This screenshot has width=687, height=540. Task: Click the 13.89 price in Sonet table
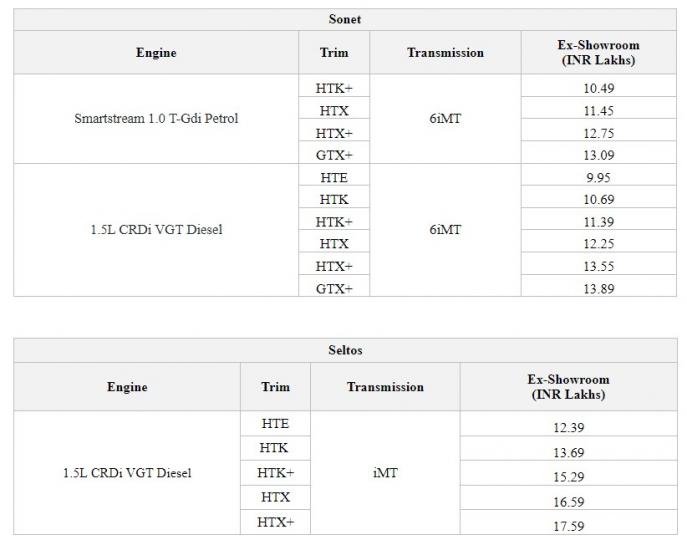coord(598,286)
